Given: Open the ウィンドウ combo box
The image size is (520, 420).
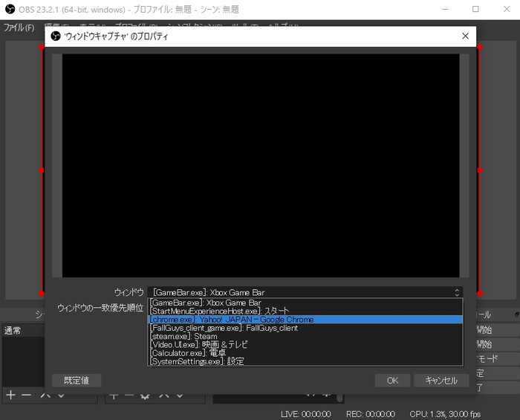Looking at the screenshot, I should (x=305, y=292).
